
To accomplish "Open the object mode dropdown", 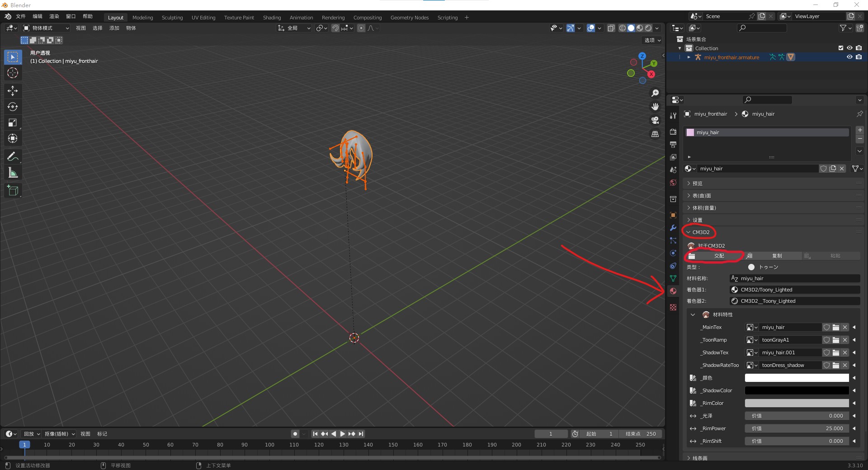I will (x=46, y=28).
